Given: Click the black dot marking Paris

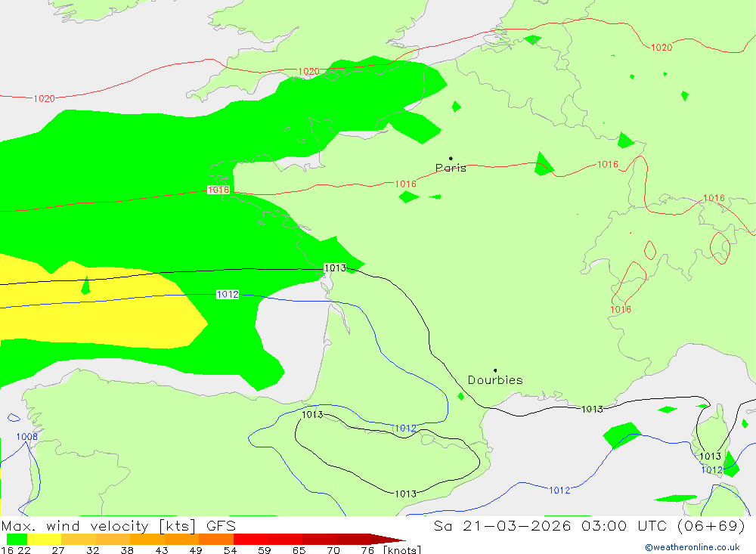Looking at the screenshot, I should 451,158.
